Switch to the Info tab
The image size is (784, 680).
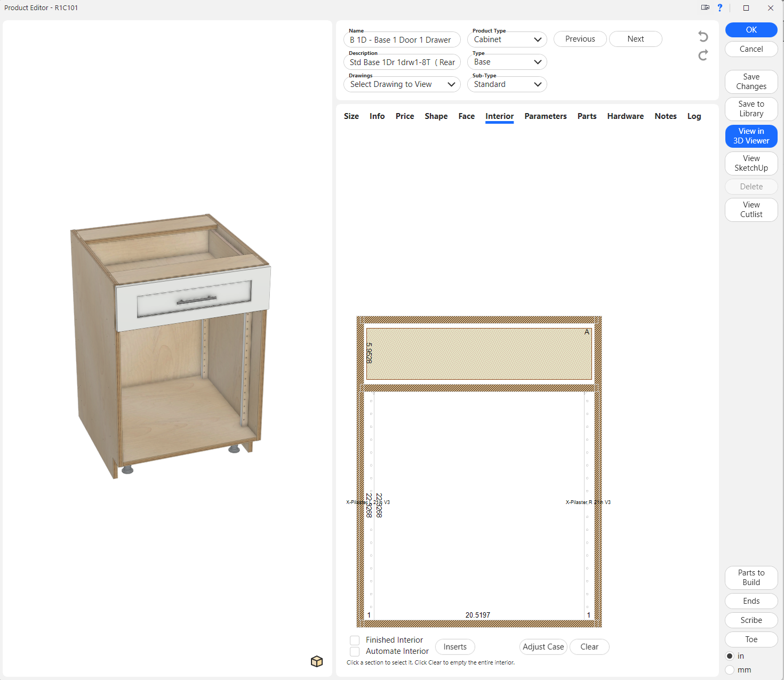click(x=377, y=116)
